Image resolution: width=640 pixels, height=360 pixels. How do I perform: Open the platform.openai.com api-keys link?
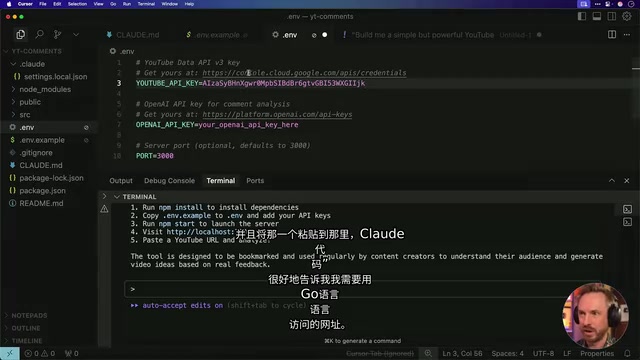pos(277,115)
